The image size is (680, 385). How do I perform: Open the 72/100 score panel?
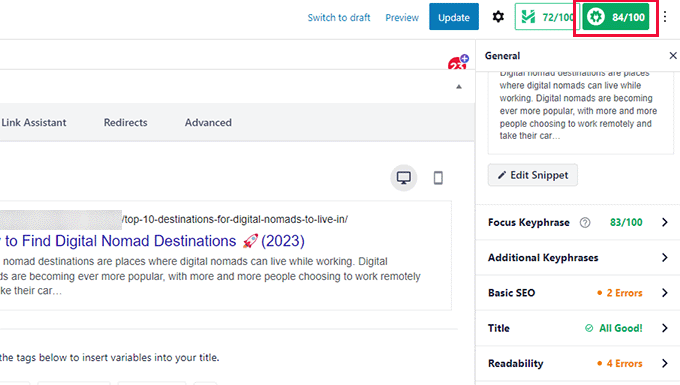coord(547,17)
